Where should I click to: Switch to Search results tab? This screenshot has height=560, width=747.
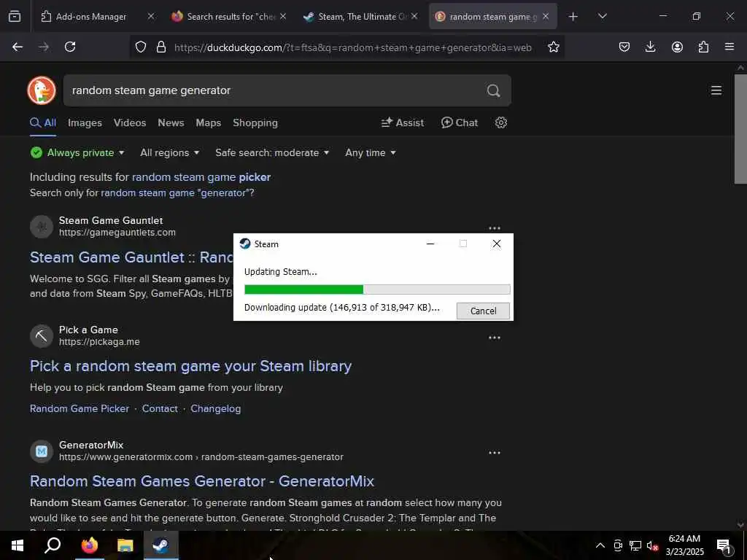(x=230, y=16)
